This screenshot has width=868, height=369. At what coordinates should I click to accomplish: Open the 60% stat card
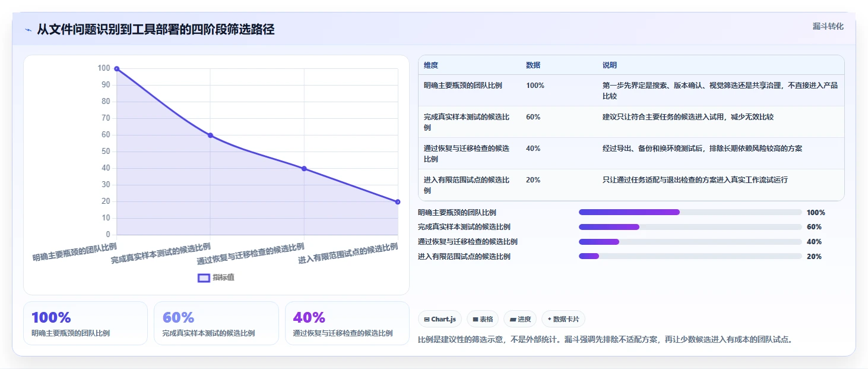[x=216, y=323]
